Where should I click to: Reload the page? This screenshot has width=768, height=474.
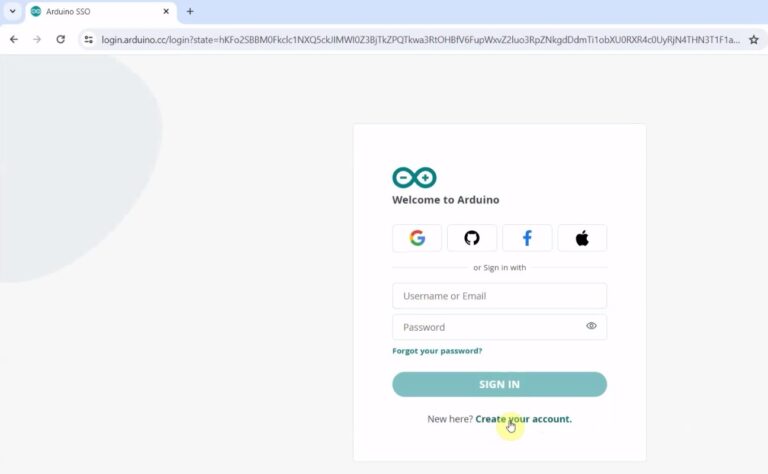coord(61,39)
